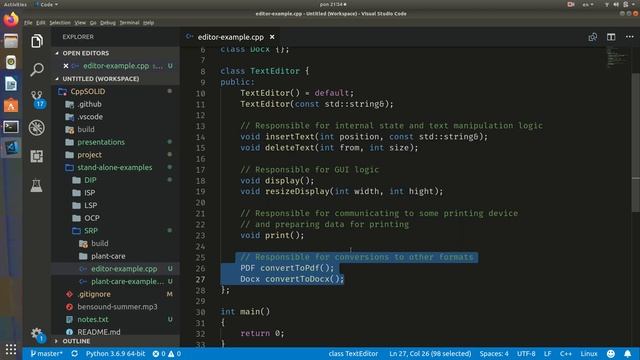Image resolution: width=640 pixels, height=360 pixels.
Task: Open More Actions ellipsis in editor toolbar
Action: click(630, 37)
